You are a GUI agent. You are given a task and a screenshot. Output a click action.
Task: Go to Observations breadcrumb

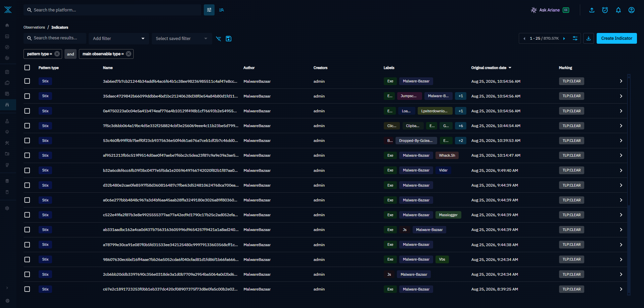point(34,27)
